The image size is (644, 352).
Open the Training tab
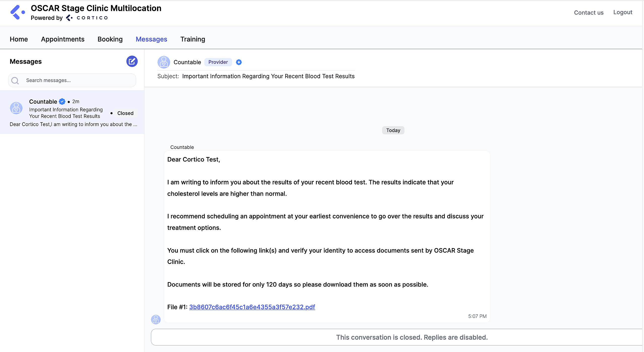[x=193, y=39]
